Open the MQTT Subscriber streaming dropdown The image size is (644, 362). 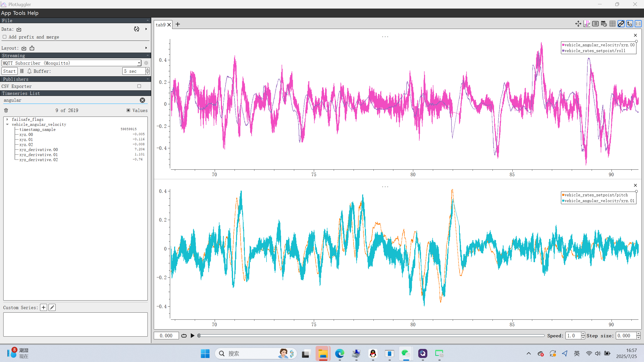[71, 63]
